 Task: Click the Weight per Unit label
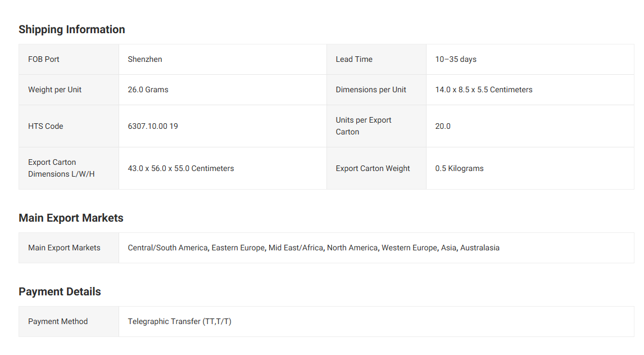coord(55,89)
